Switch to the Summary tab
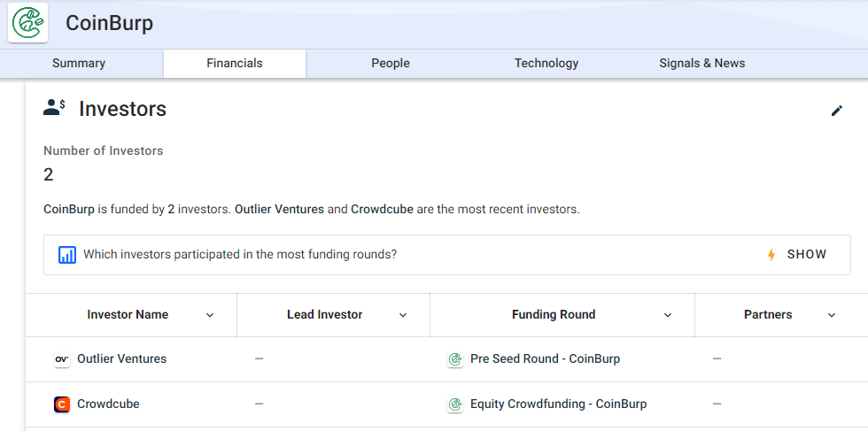This screenshot has width=868, height=431. [x=79, y=64]
